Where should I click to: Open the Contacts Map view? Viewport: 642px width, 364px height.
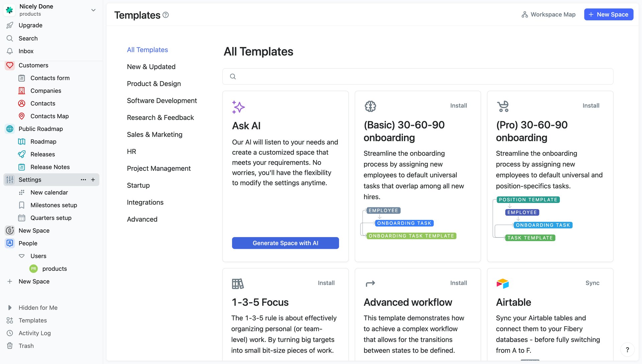coord(49,116)
